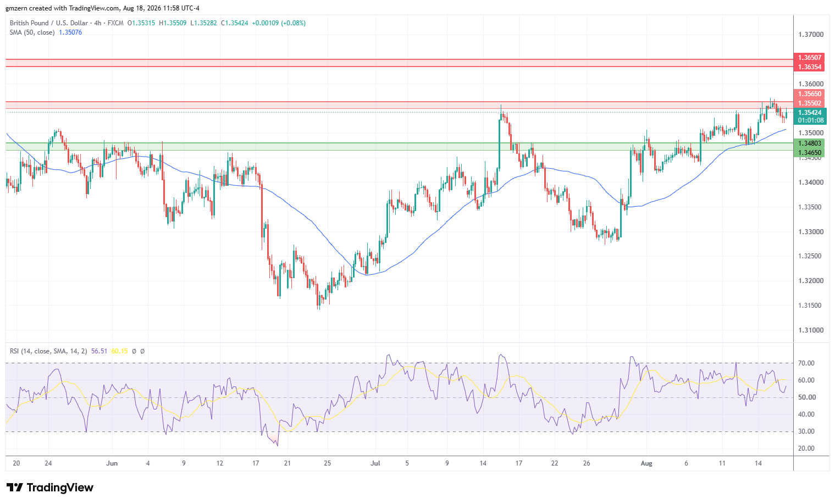Image resolution: width=835 pixels, height=504 pixels.
Task: Select the RSI (14, close, SMA, 14, 2) label
Action: pos(48,351)
